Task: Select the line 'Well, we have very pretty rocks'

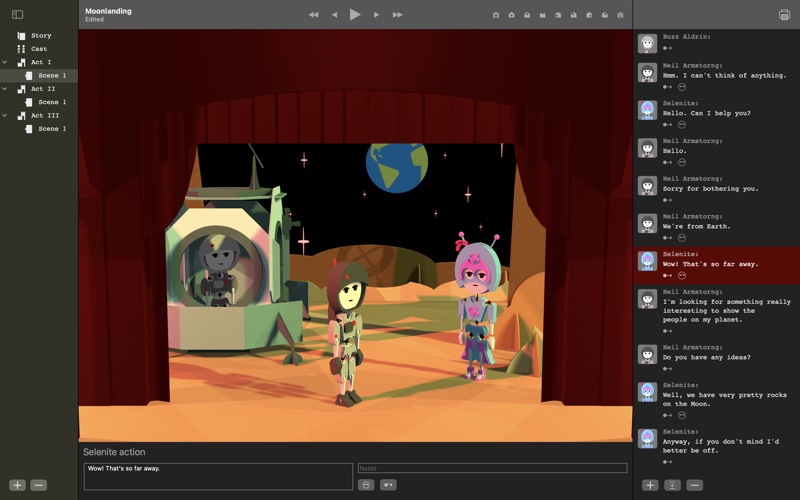Action: [724, 395]
